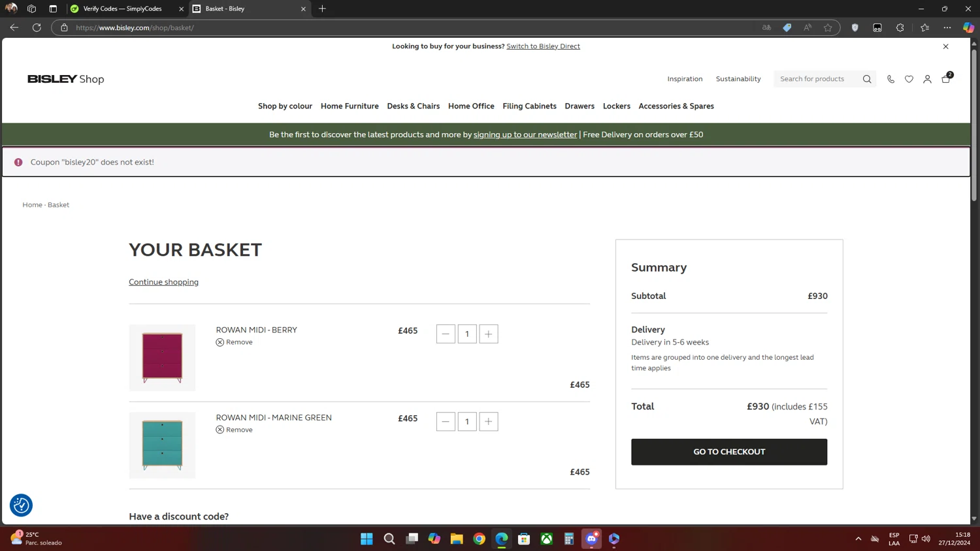Click the Bisley Shop logo

click(x=66, y=79)
